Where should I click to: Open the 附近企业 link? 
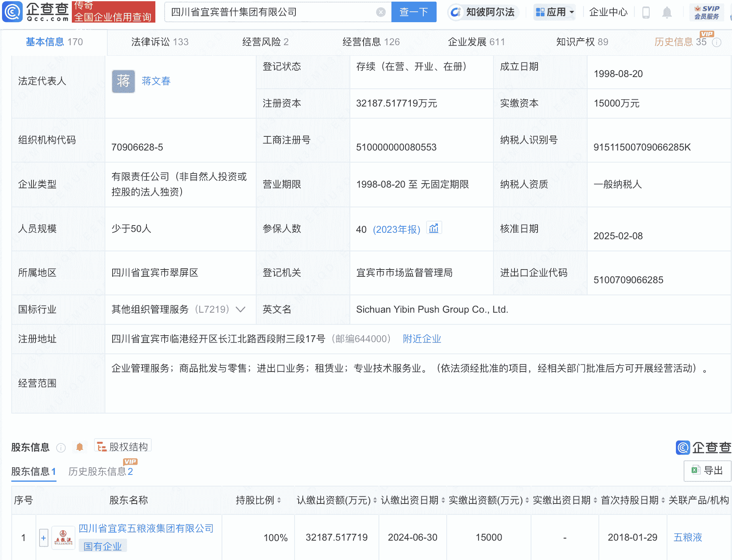point(421,339)
